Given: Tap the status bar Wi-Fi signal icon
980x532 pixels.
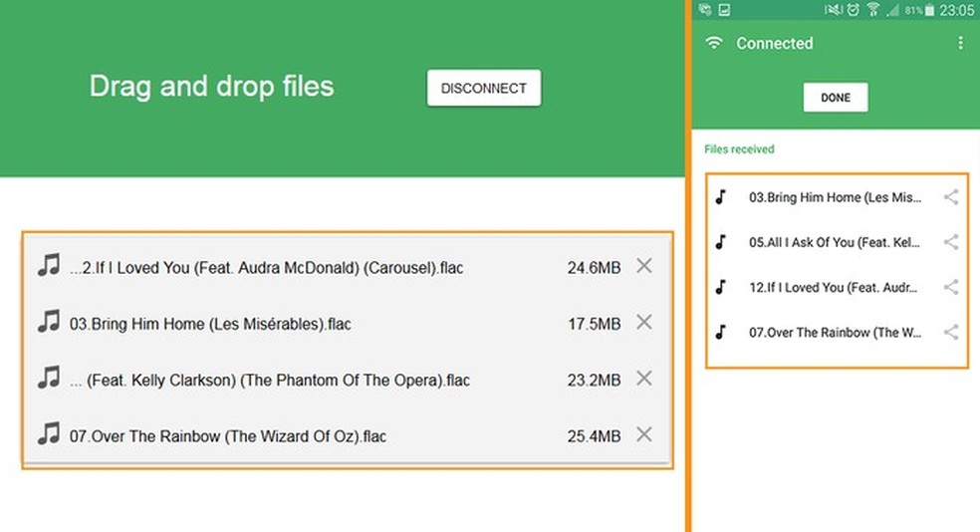Looking at the screenshot, I should (x=873, y=9).
